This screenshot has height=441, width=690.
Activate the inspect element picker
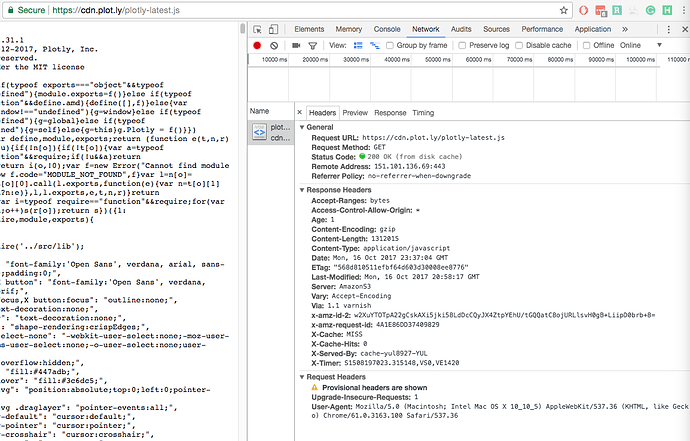pos(257,29)
